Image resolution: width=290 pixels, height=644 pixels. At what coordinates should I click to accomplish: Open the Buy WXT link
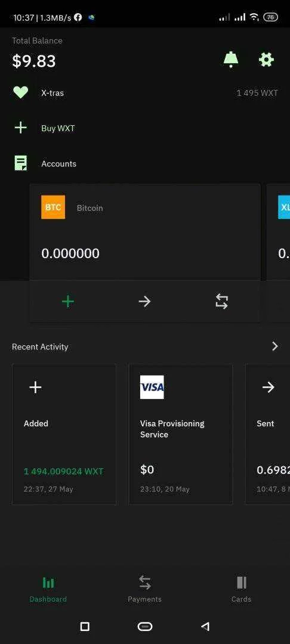point(58,128)
